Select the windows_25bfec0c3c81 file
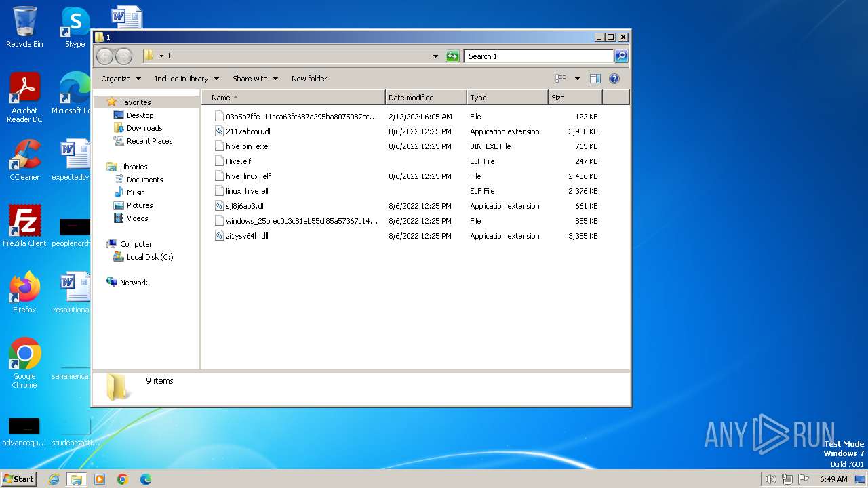This screenshot has width=868, height=488. pos(302,221)
